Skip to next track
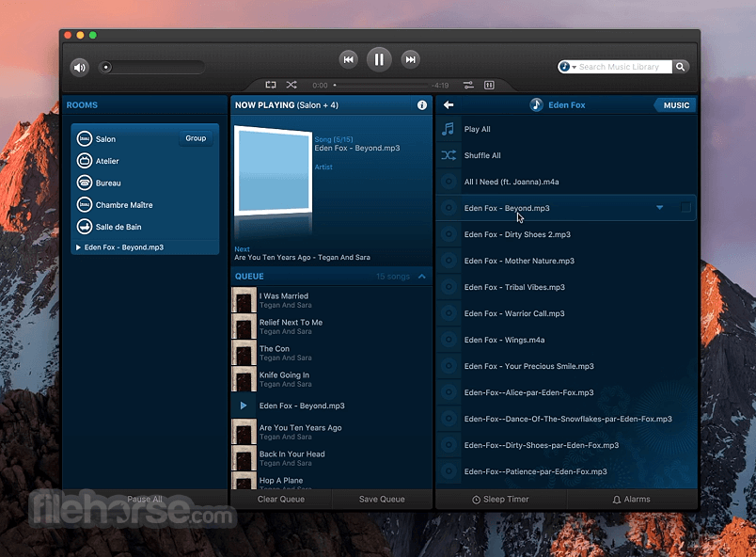 (410, 60)
